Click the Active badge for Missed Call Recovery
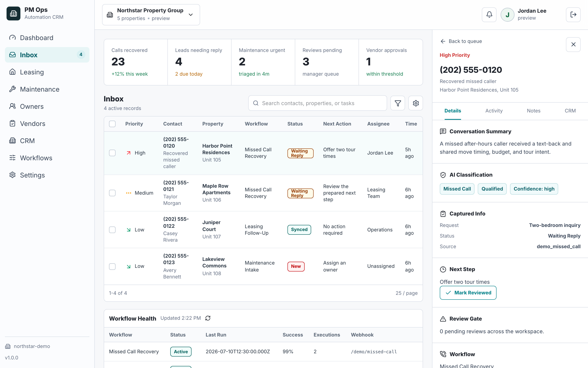This screenshot has width=588, height=368. (181, 352)
